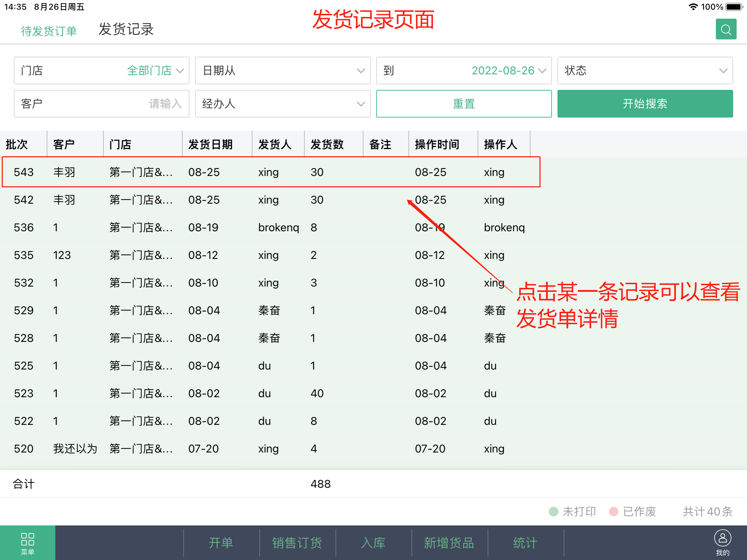
Task: Select the 发货记录 tab
Action: coord(126,29)
